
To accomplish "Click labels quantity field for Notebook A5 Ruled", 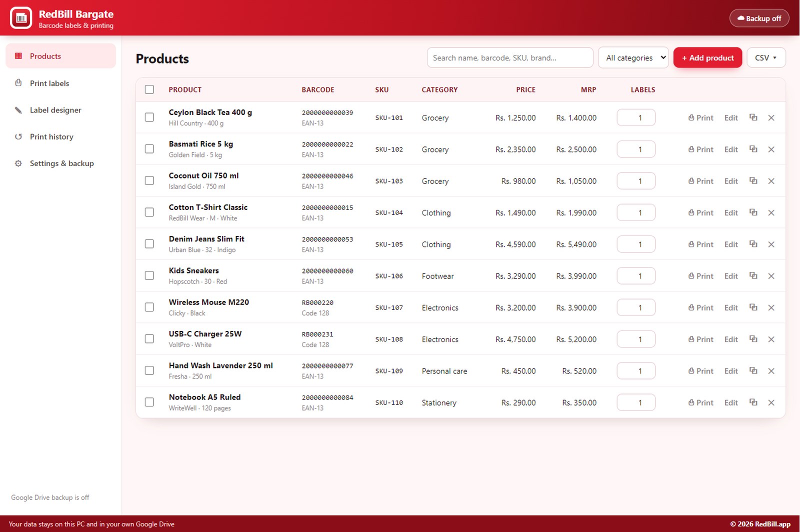I will pyautogui.click(x=636, y=402).
